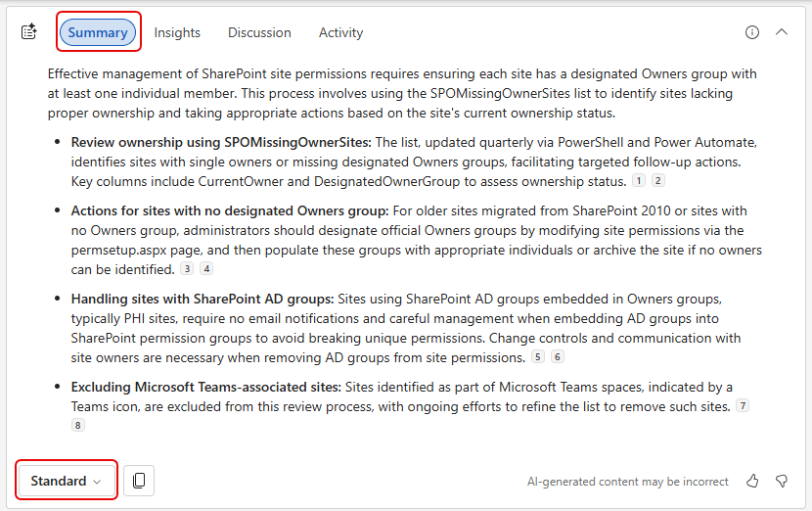
Task: Give the summary a thumbs down
Action: (x=782, y=481)
